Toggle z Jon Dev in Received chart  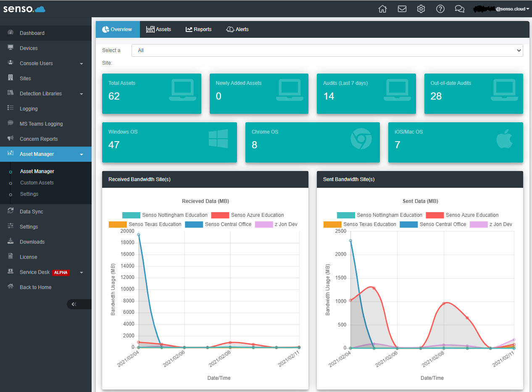click(x=276, y=224)
